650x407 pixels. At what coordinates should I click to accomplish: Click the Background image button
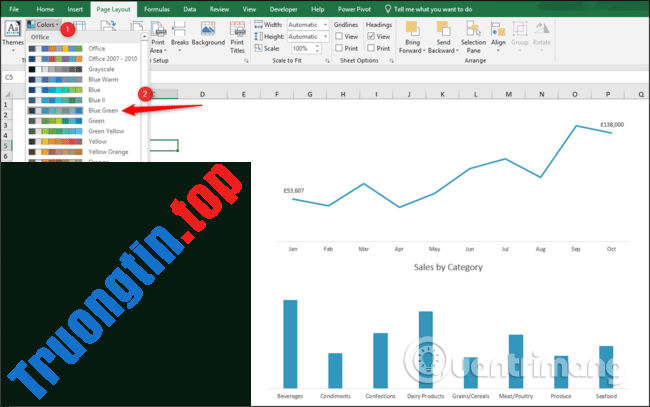(x=208, y=34)
